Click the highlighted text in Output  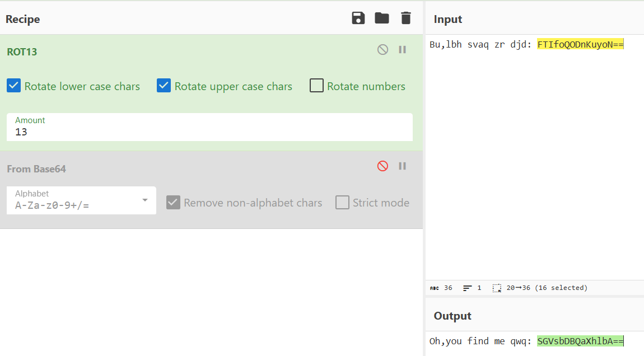click(x=580, y=341)
